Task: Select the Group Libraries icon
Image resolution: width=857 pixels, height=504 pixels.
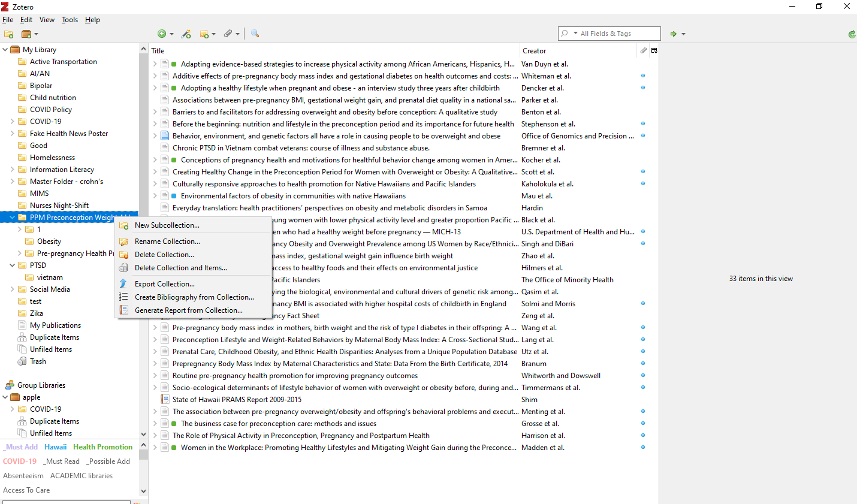Action: tap(9, 385)
